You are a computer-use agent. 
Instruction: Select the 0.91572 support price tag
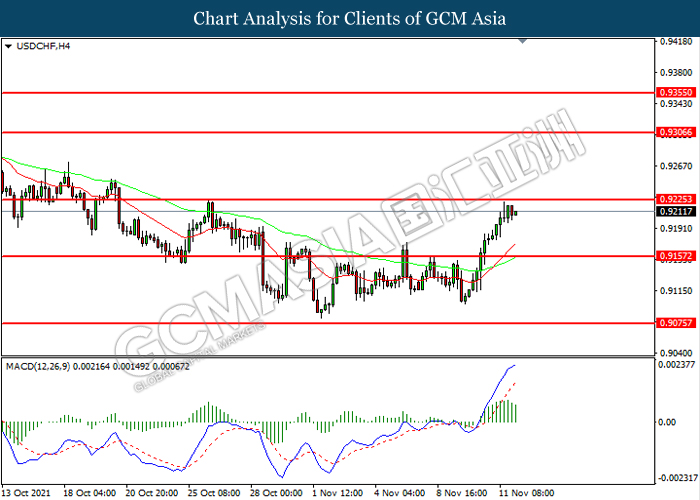(672, 257)
